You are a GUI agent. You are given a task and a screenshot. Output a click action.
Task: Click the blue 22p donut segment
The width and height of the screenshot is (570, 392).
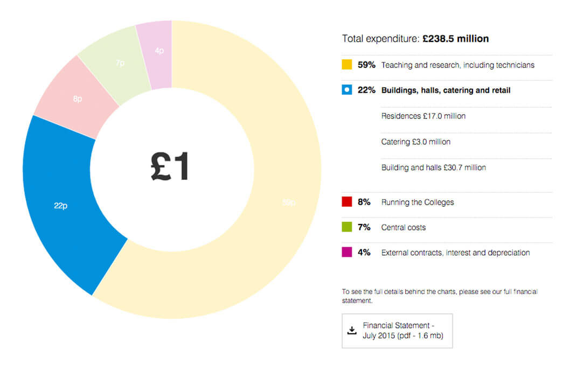point(60,206)
